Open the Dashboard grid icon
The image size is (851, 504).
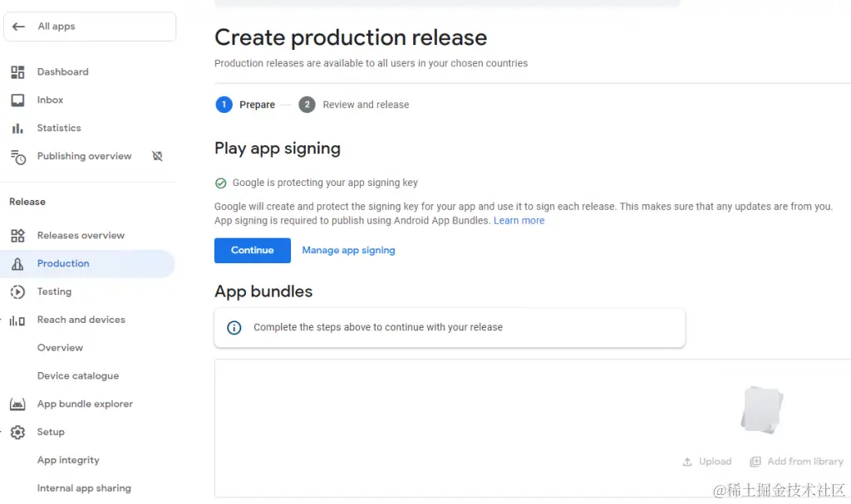[17, 72]
